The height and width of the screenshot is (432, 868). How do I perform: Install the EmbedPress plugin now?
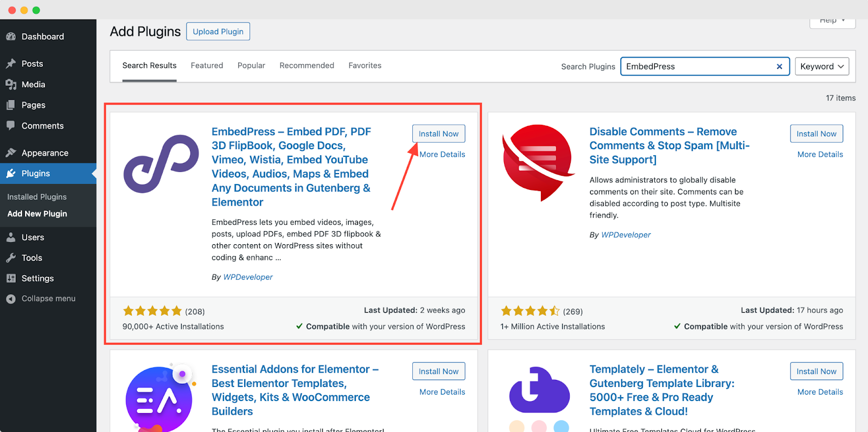pyautogui.click(x=438, y=134)
